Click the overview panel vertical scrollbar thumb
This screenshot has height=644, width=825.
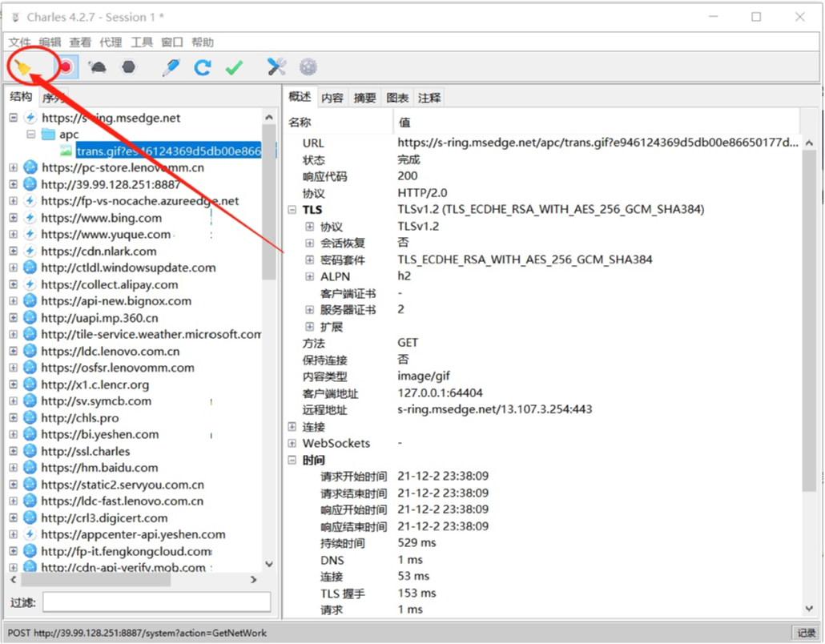[x=809, y=321]
